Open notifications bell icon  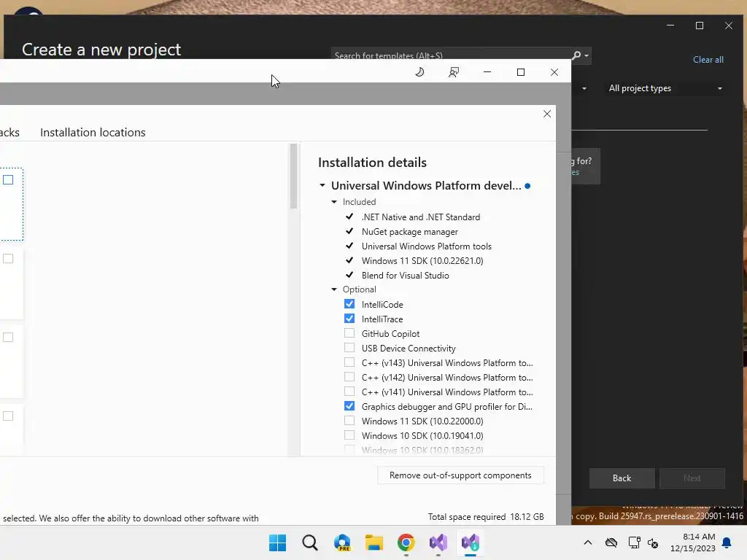[x=727, y=542]
